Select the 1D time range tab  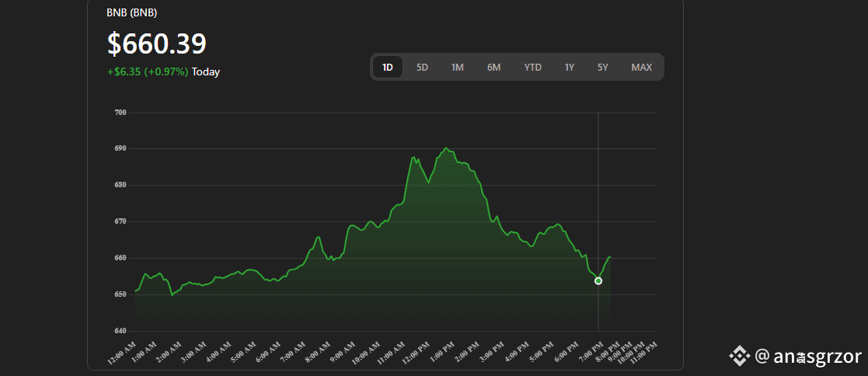click(x=388, y=67)
